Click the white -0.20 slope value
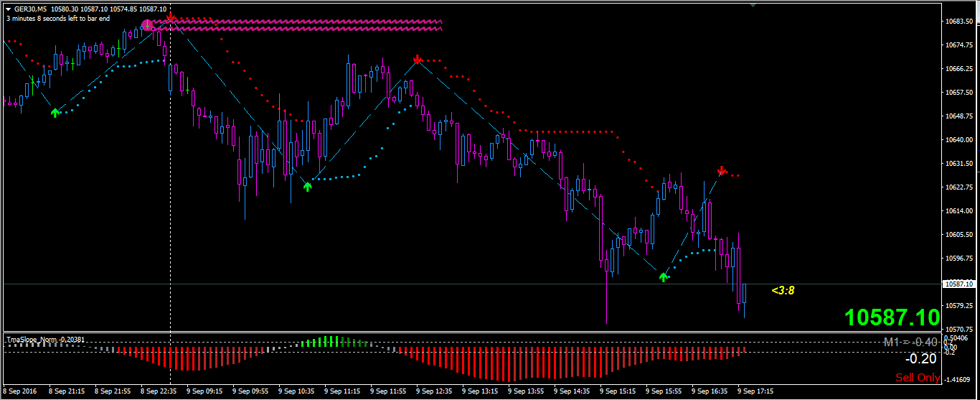Image resolution: width=980 pixels, height=400 pixels. [921, 359]
